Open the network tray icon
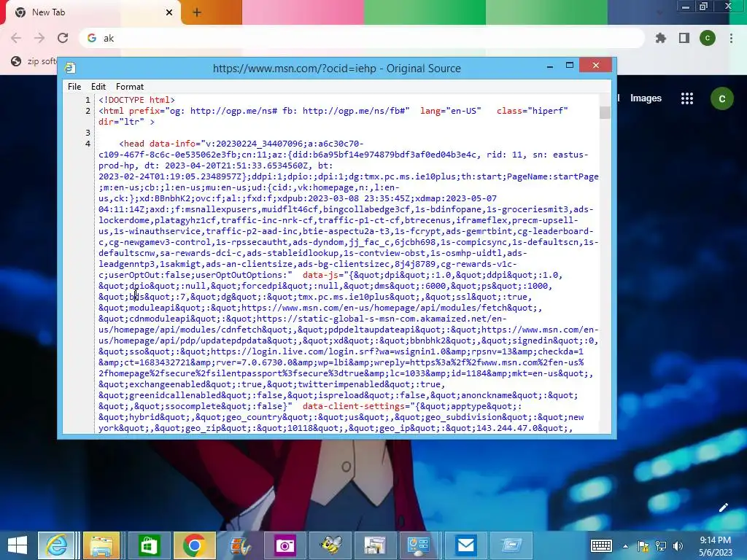The height and width of the screenshot is (560, 747). tap(661, 546)
